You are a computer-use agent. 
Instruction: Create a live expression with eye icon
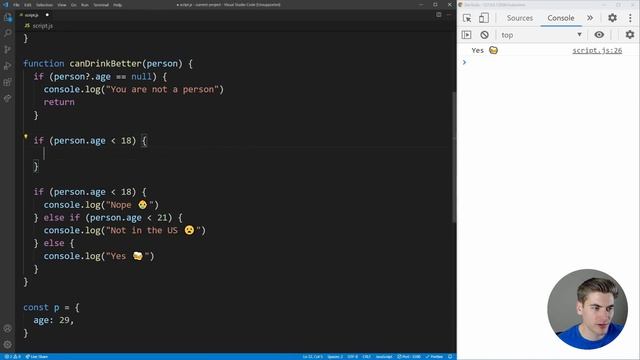pyautogui.click(x=599, y=35)
